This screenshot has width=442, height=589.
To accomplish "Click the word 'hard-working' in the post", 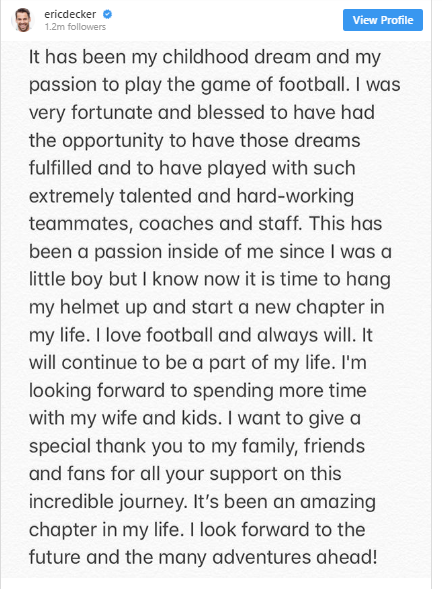I will (x=295, y=196).
